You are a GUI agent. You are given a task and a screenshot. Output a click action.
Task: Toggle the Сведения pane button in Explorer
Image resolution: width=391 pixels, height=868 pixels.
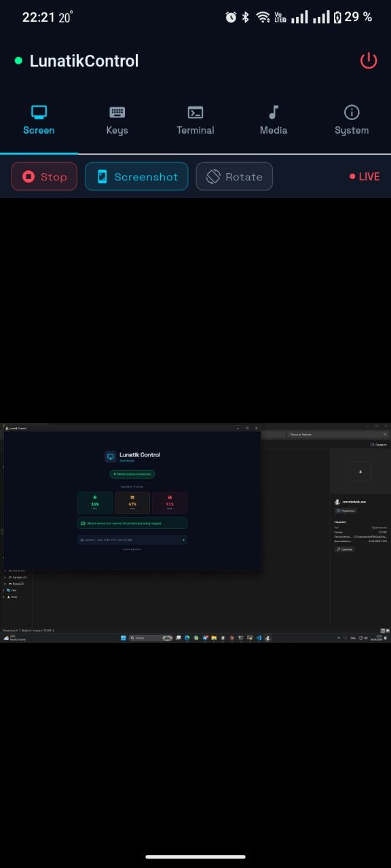(x=379, y=444)
